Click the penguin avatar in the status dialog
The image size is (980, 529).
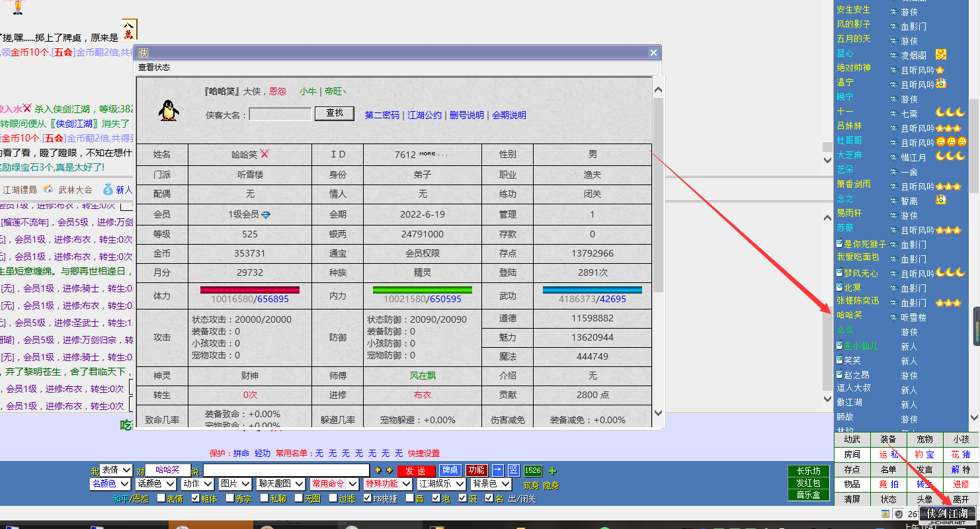coord(169,110)
